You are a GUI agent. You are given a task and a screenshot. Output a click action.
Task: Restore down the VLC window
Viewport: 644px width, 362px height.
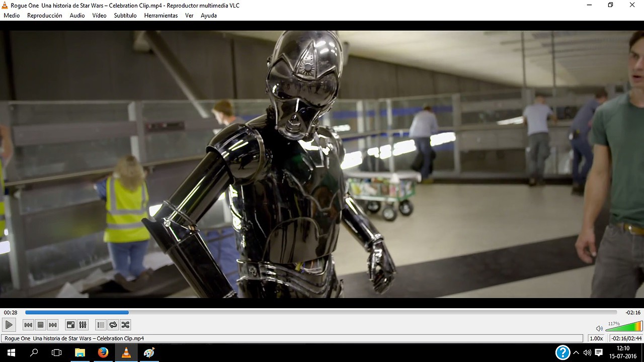610,5
